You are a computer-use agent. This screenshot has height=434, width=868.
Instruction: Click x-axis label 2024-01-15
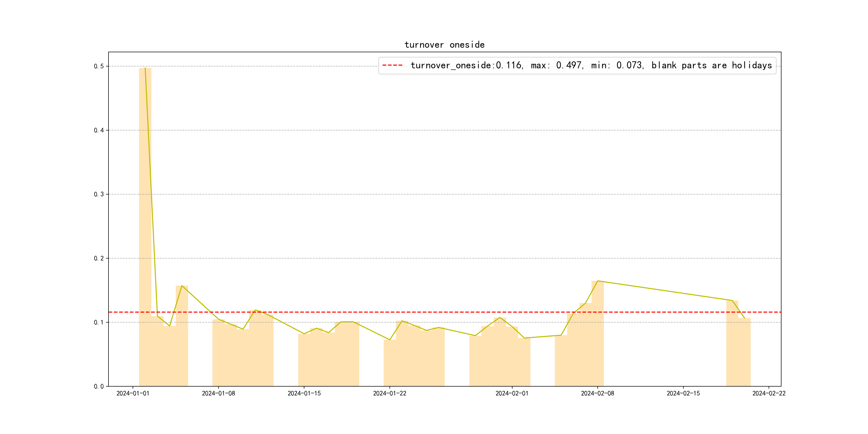(x=304, y=394)
